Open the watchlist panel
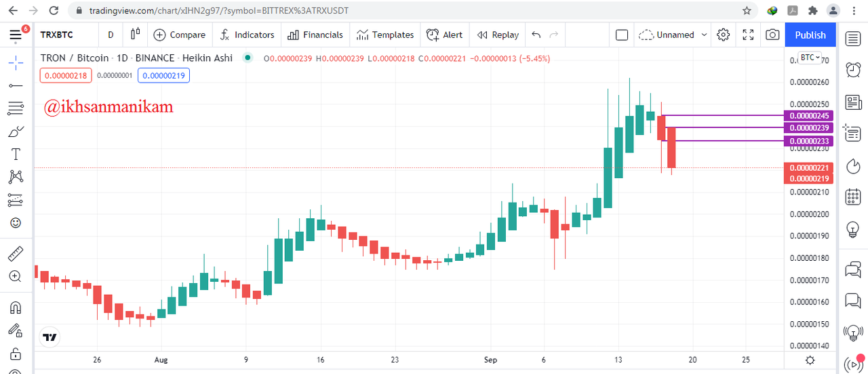The width and height of the screenshot is (868, 374). pos(852,38)
